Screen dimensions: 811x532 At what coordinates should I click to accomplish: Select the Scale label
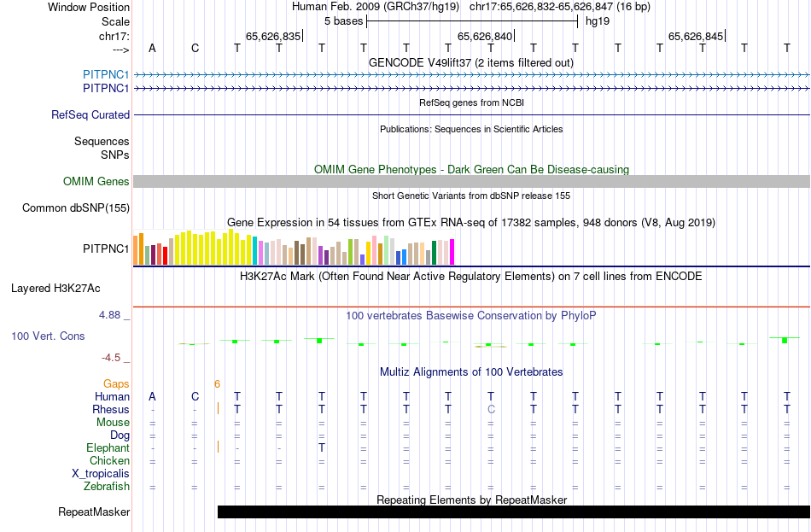[115, 21]
